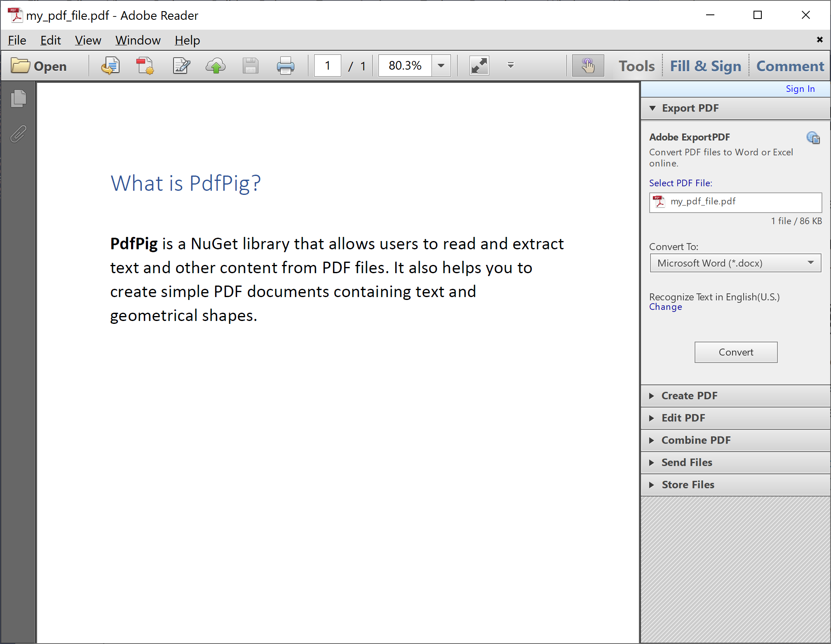Click the page number input field
Viewport: 831px width, 644px height.
(x=327, y=66)
